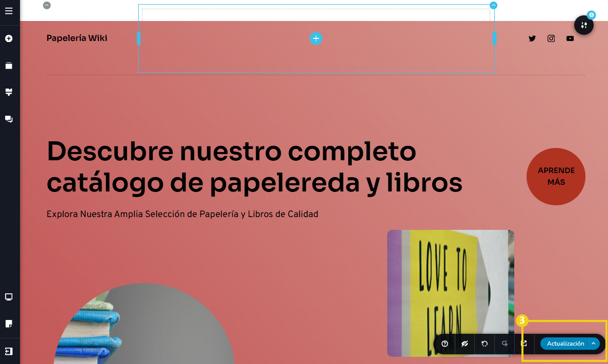Viewport: 608px width, 364px height.
Task: Expand the arrow next to Actualización
Action: [593, 344]
